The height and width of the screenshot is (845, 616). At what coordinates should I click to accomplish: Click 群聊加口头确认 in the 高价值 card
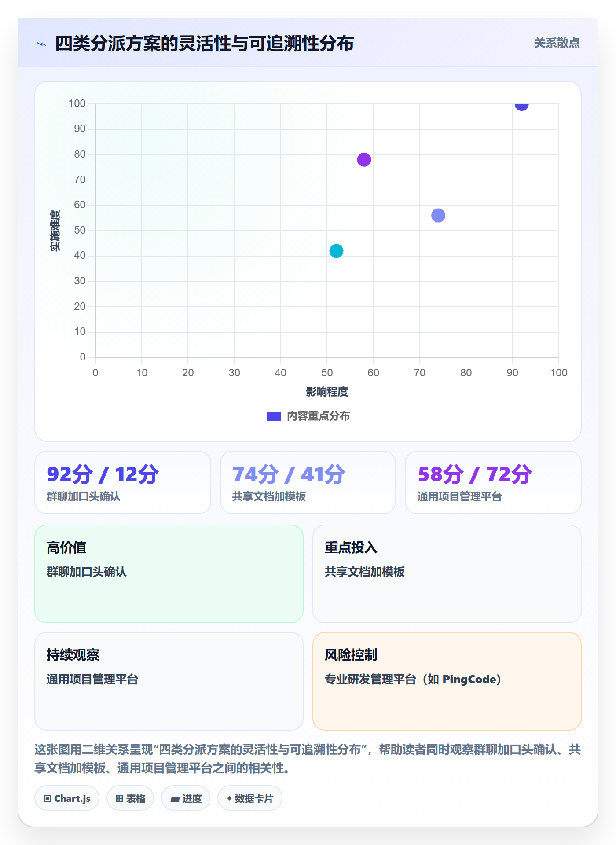(x=87, y=572)
